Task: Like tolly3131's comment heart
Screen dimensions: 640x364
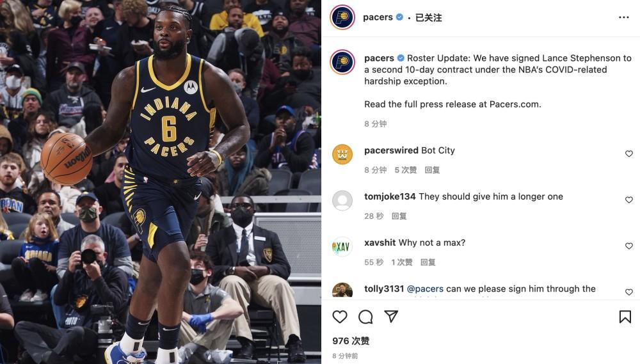Action: [629, 292]
